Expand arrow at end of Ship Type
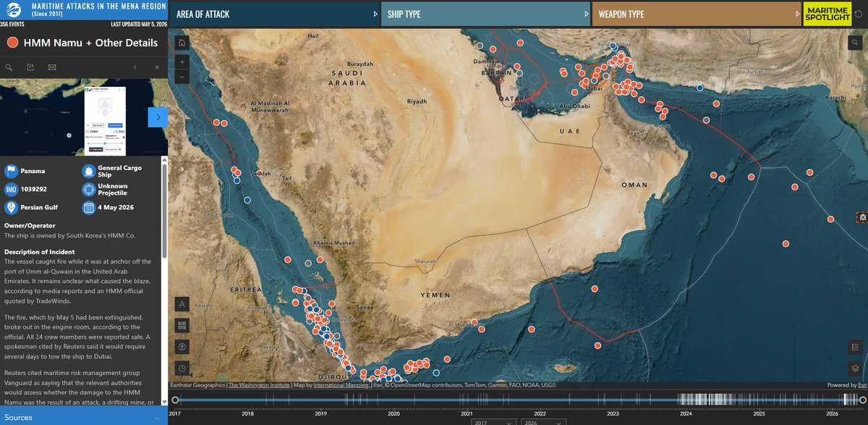Image resolution: width=868 pixels, height=425 pixels. pos(585,14)
